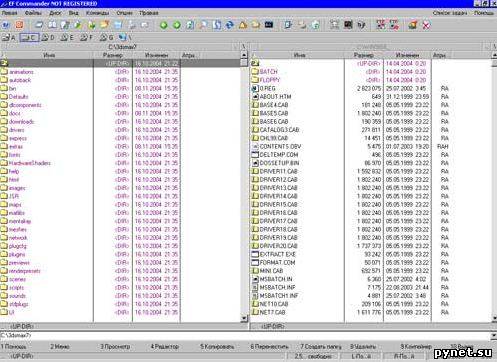
Task: Click F6 Переместить function key button
Action: point(269,347)
